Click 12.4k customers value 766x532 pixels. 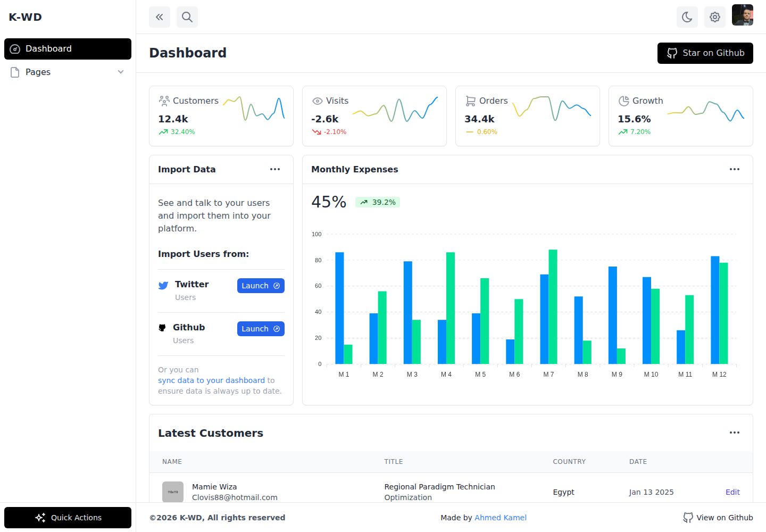pos(173,119)
